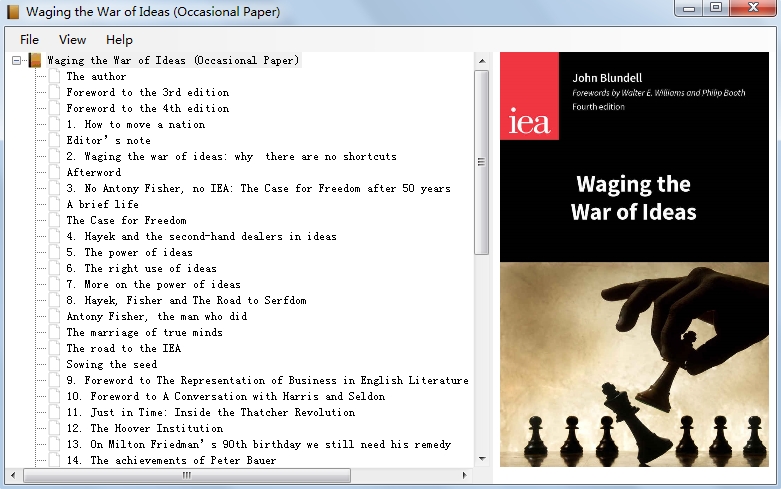Click page icon beside Editor's note
This screenshot has width=781, height=489.
pyautogui.click(x=55, y=140)
